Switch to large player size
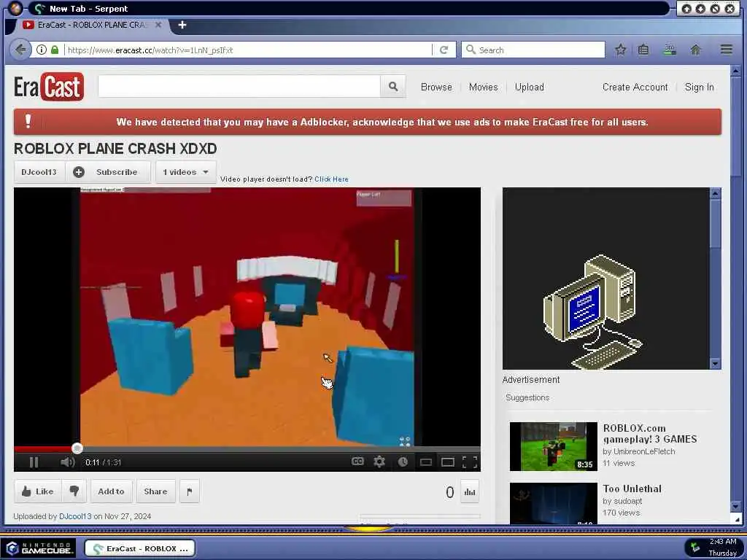This screenshot has width=747, height=560. [x=448, y=462]
